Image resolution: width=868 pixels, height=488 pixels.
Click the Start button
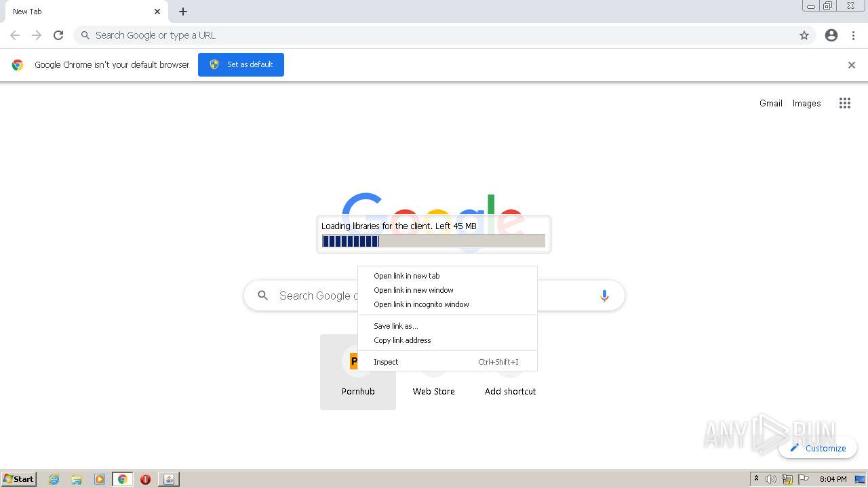click(19, 479)
